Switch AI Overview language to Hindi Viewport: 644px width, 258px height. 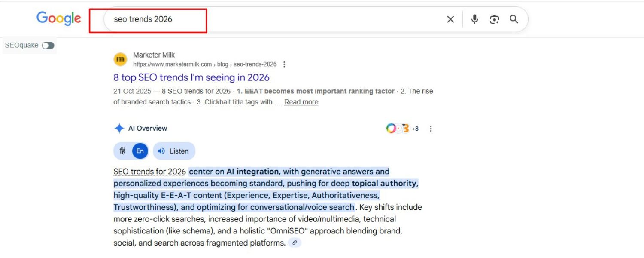click(122, 150)
